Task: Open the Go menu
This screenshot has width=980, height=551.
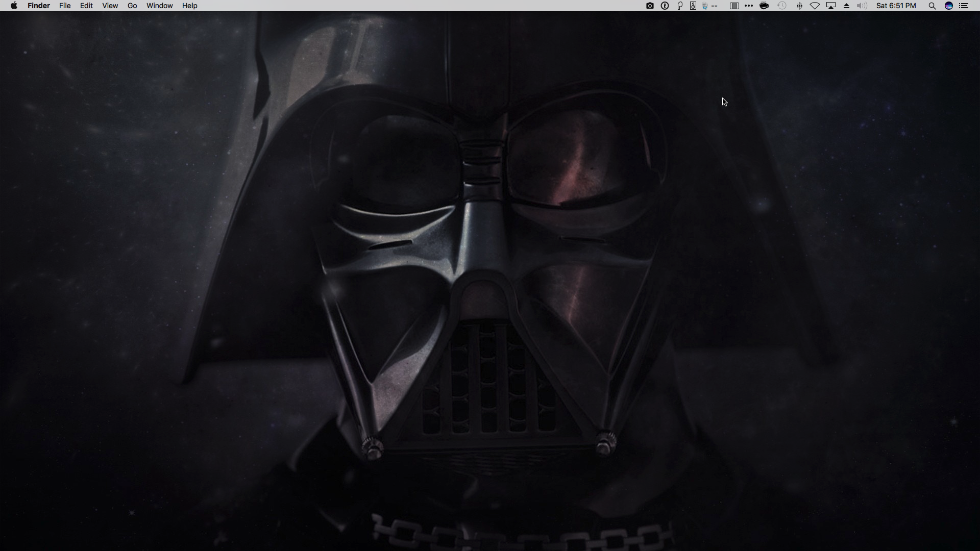Action: (x=132, y=6)
